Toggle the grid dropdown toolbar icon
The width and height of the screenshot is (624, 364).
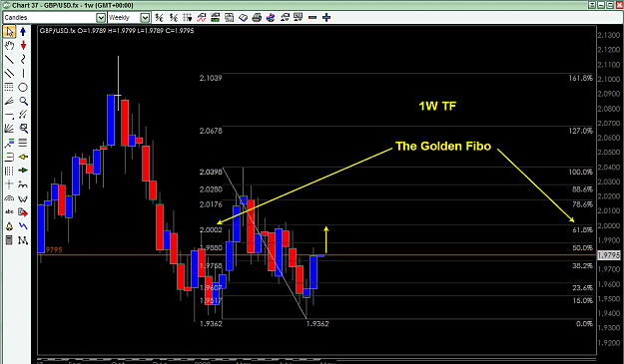point(188,18)
